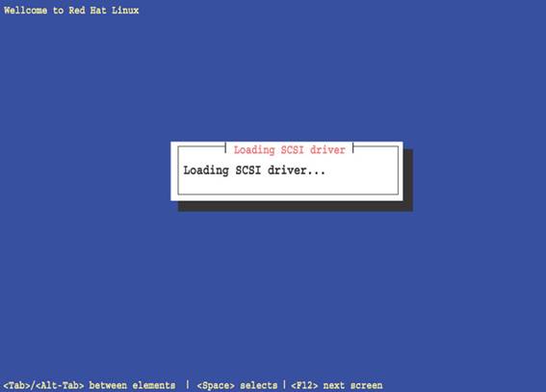Click the separator between 'elements' and '<Space>'
Viewport: 546px width, 392px height.
pyautogui.click(x=188, y=384)
